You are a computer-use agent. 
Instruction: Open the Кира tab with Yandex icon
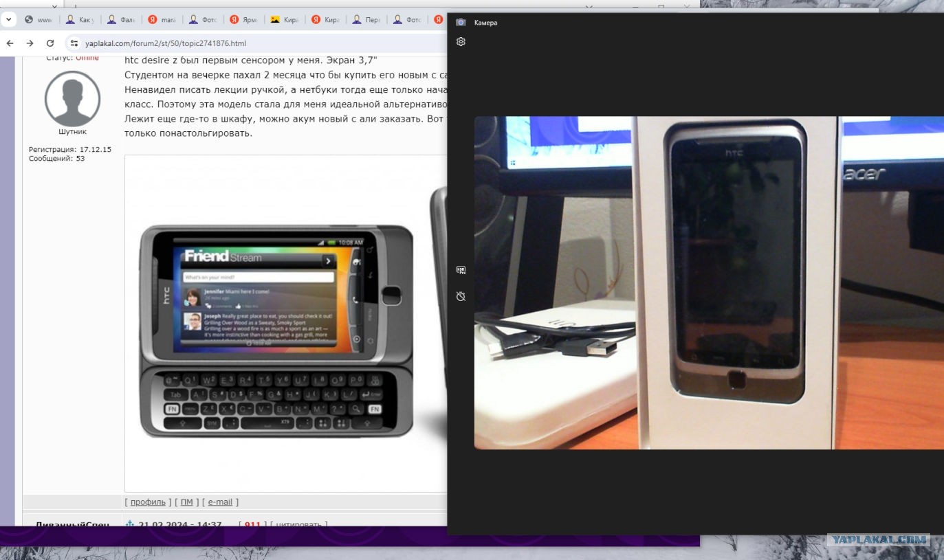pos(326,20)
